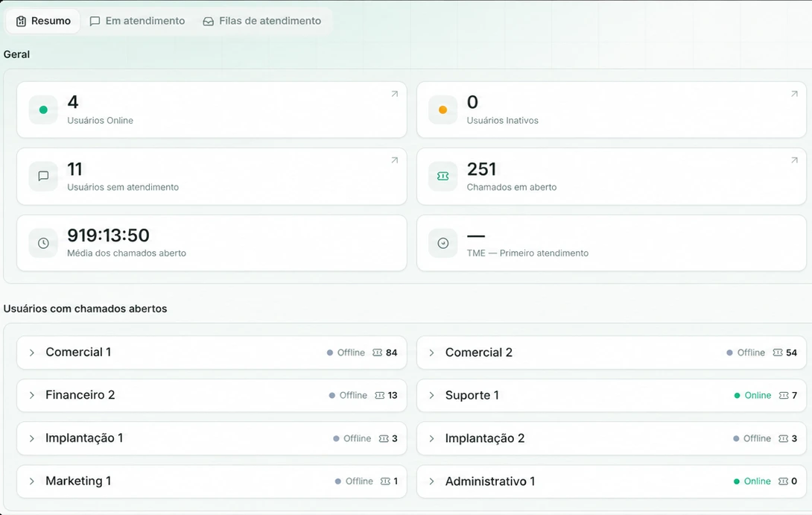Click the chat icon for Usuários sem atendimento

click(x=43, y=176)
